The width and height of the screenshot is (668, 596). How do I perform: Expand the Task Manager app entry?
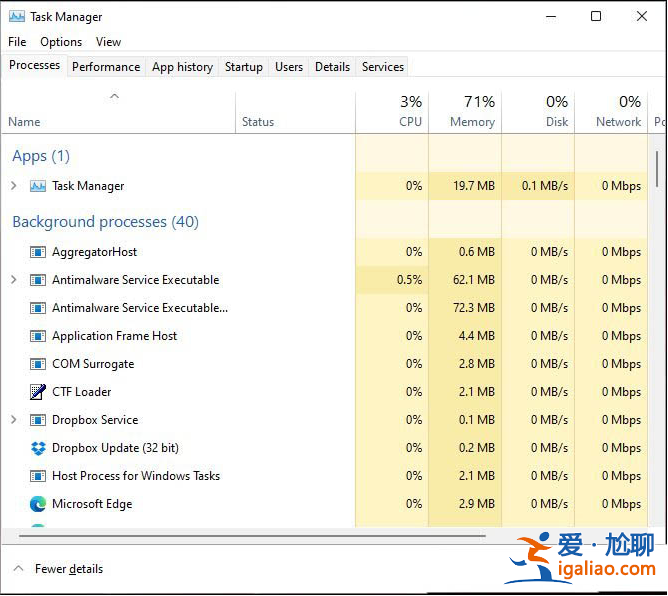[14, 186]
